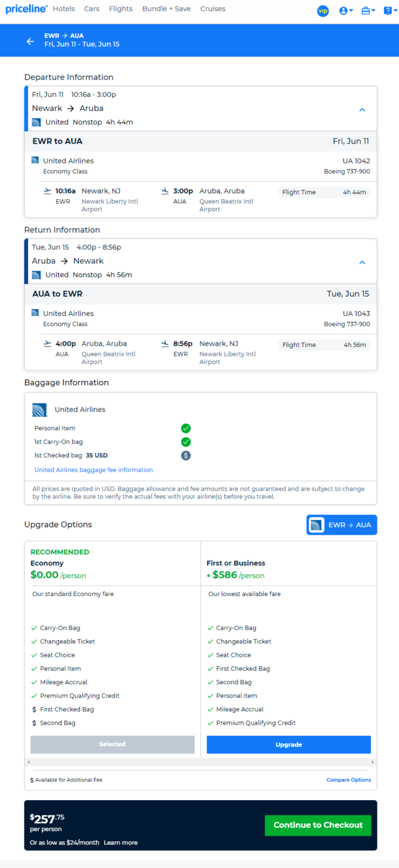399x868 pixels.
Task: Open United Airlines baggage fee information link
Action: click(x=93, y=470)
